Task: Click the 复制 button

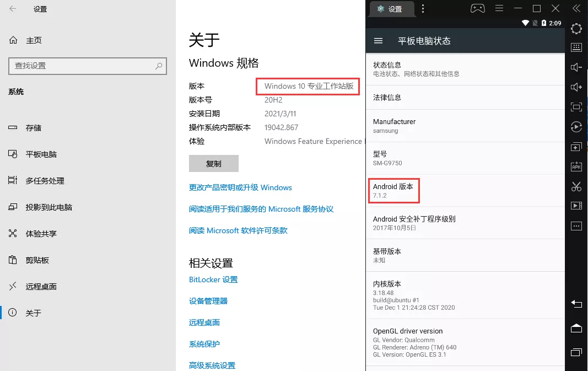Action: tap(214, 164)
